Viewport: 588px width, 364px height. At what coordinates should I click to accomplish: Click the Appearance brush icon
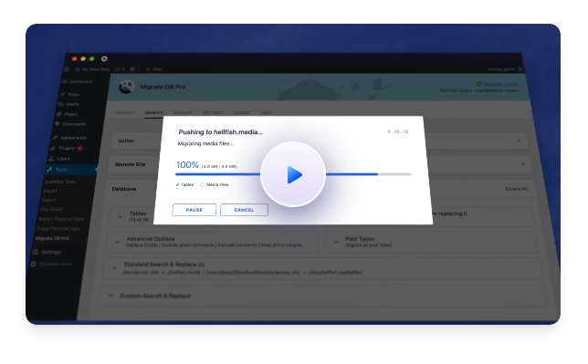(55, 138)
